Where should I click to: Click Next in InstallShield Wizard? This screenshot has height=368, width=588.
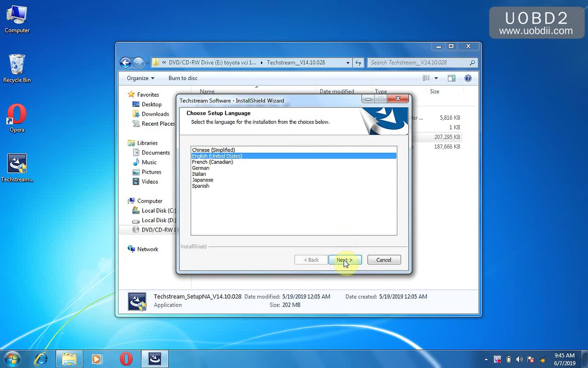(345, 260)
